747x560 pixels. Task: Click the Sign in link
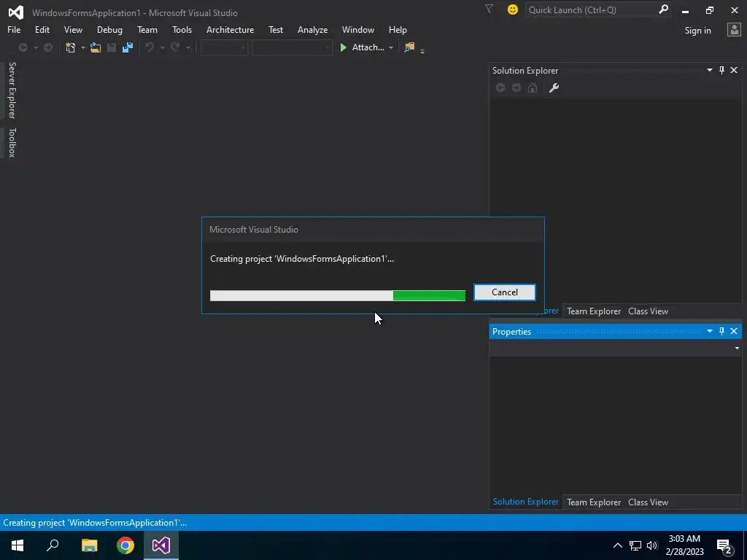point(697,30)
